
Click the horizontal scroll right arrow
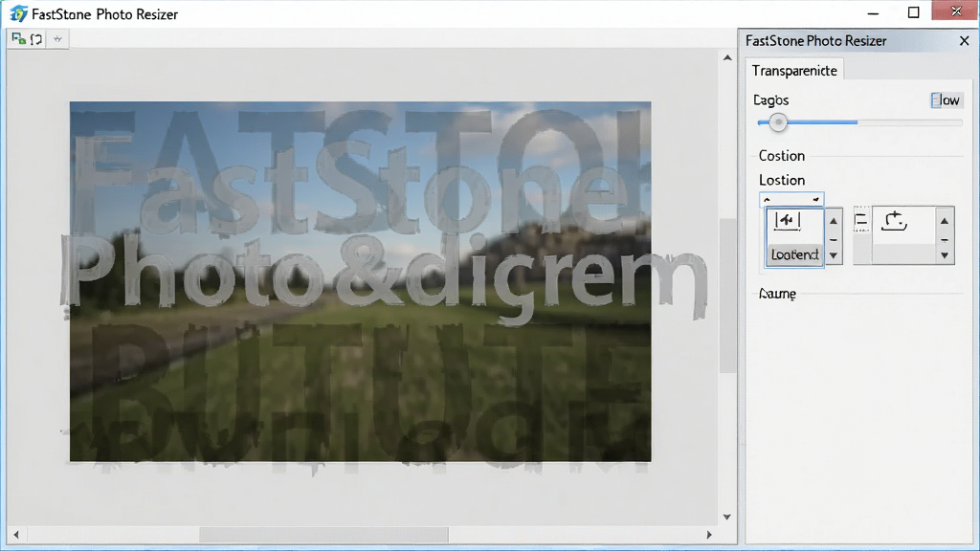coord(709,535)
